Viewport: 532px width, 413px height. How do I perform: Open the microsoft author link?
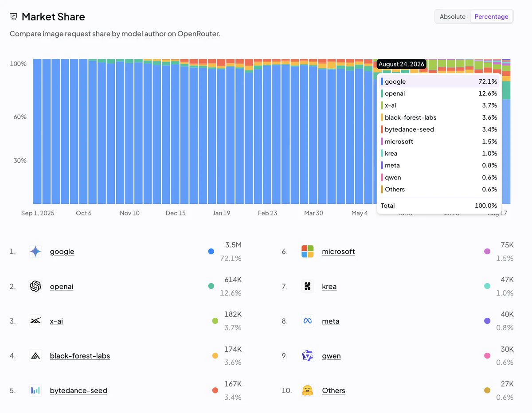(x=338, y=252)
